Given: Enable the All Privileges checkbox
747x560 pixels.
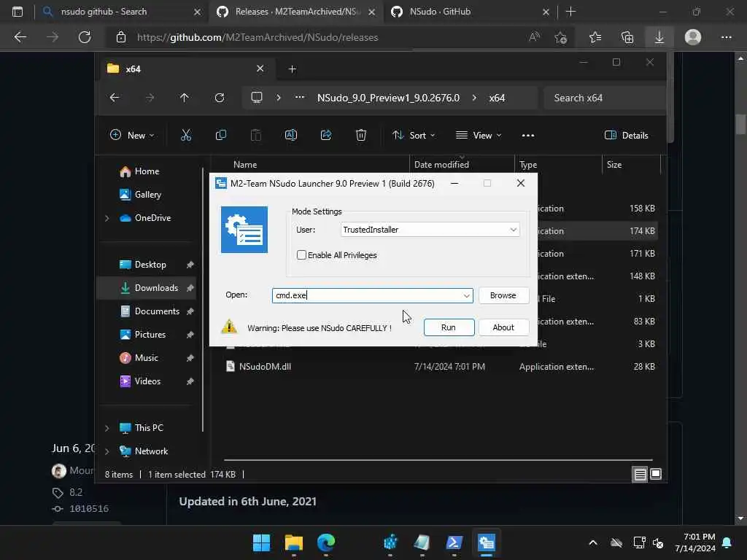Looking at the screenshot, I should 301,254.
